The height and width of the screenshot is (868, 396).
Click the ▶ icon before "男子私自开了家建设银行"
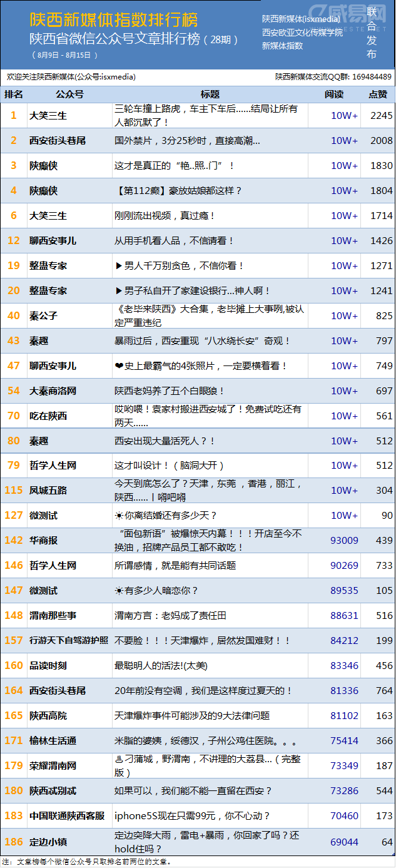119,291
